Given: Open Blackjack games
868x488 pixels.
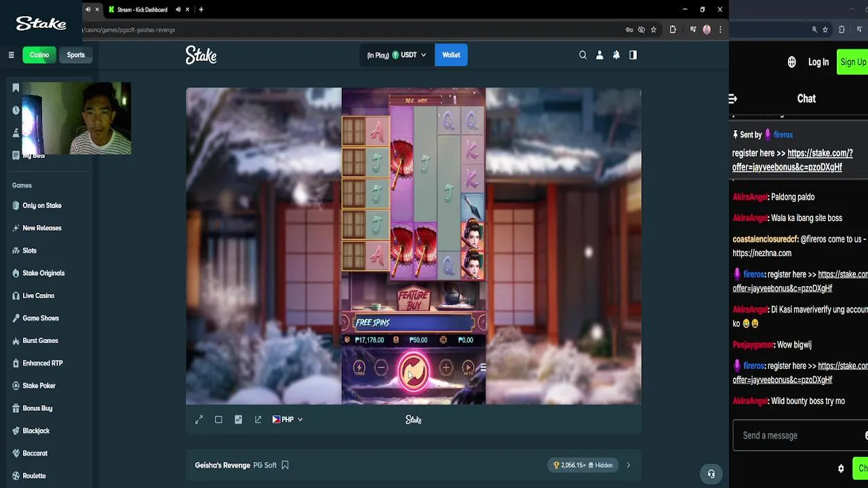Looking at the screenshot, I should coord(36,430).
